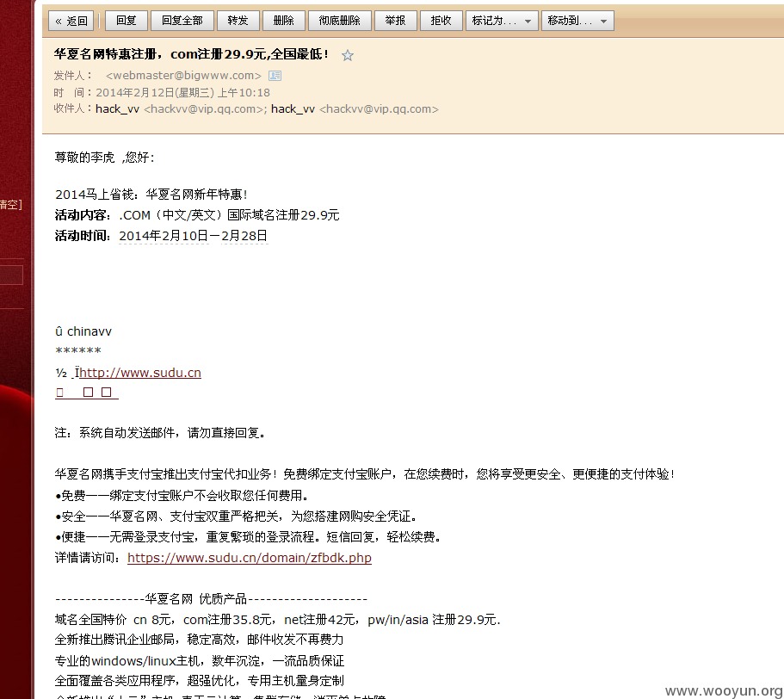Click the username text chinavv
This screenshot has width=784, height=699.
90,331
